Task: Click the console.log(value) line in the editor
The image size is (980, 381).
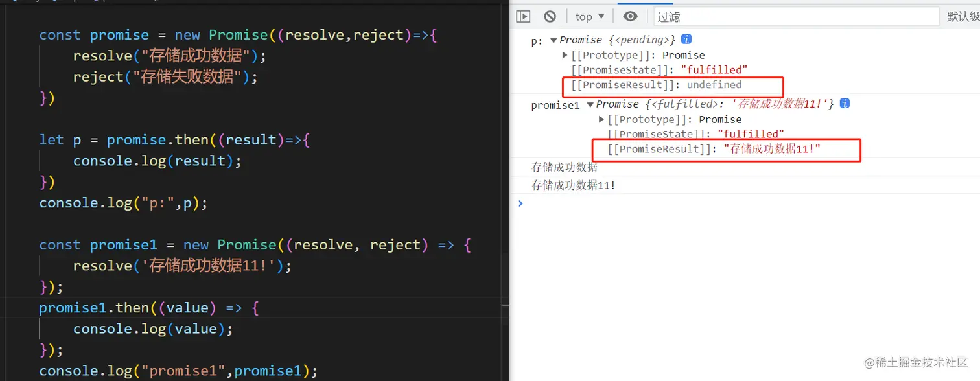Action: 153,329
